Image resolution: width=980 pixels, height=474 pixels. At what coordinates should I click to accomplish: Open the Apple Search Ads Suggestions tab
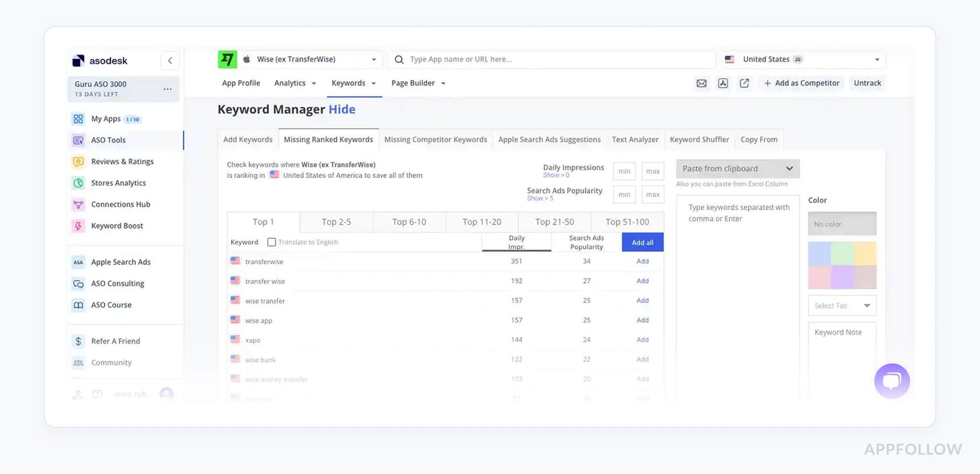pyautogui.click(x=549, y=139)
